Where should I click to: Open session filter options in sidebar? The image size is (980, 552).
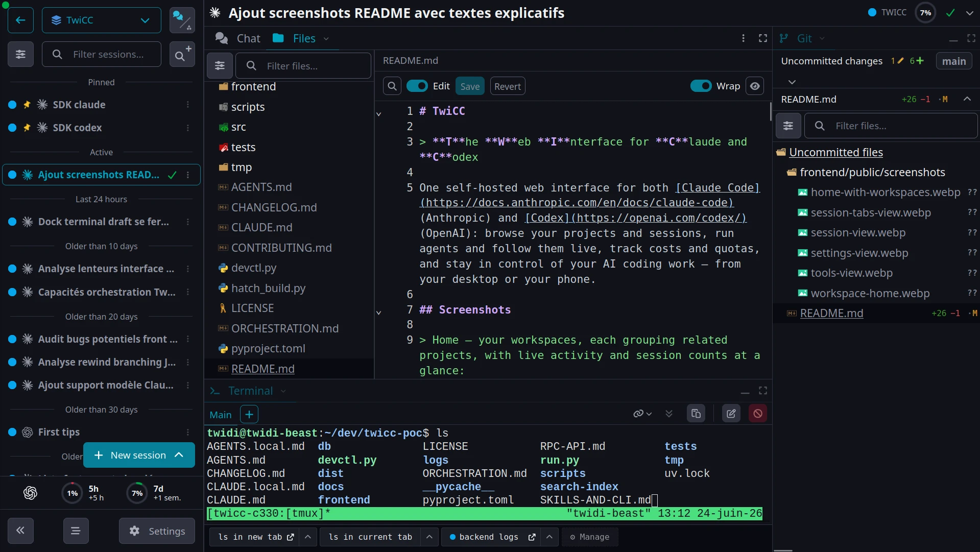click(x=20, y=54)
